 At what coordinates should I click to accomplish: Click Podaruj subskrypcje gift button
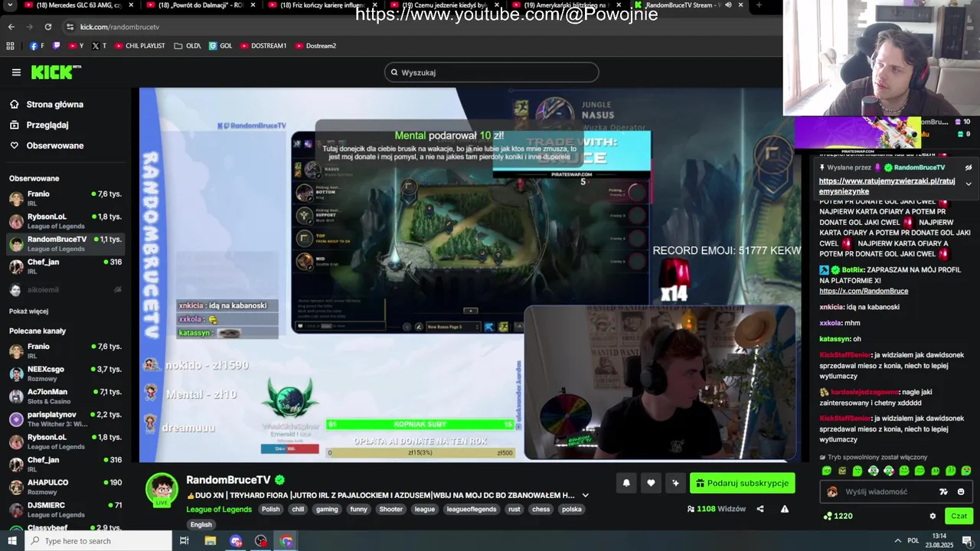tap(742, 483)
